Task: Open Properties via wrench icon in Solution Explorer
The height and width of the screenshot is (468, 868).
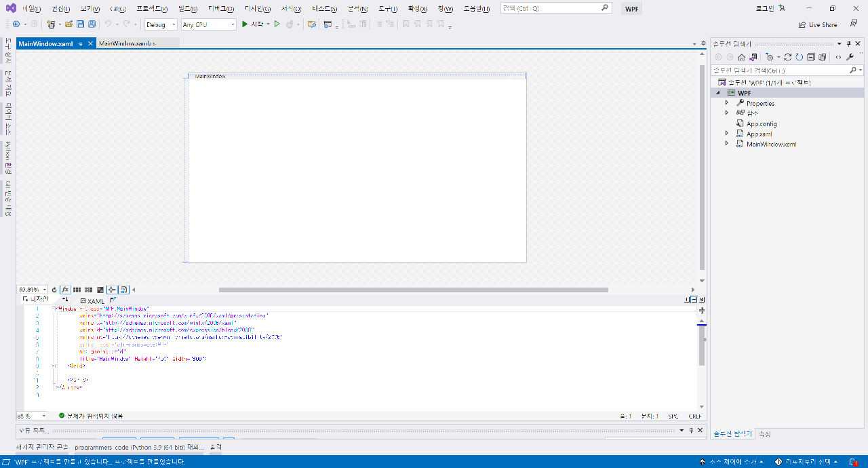Action: tap(850, 57)
